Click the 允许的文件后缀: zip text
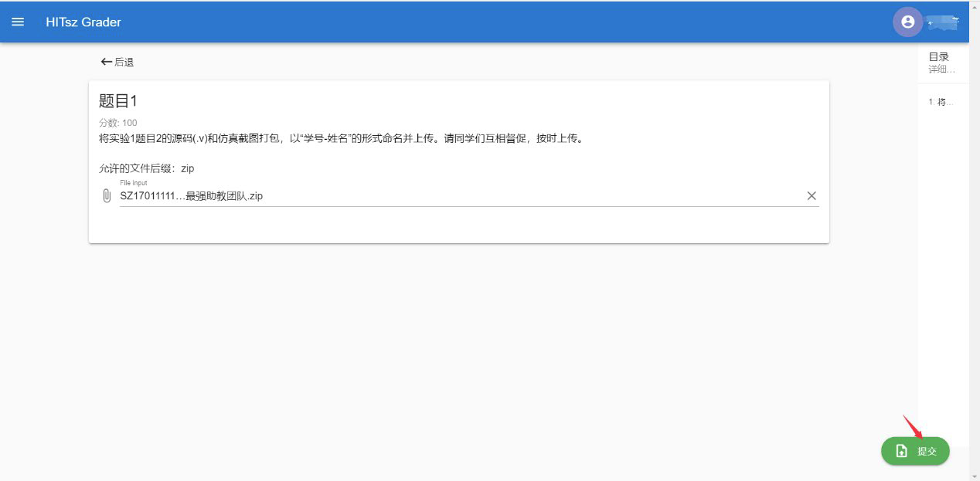980x481 pixels. point(147,168)
